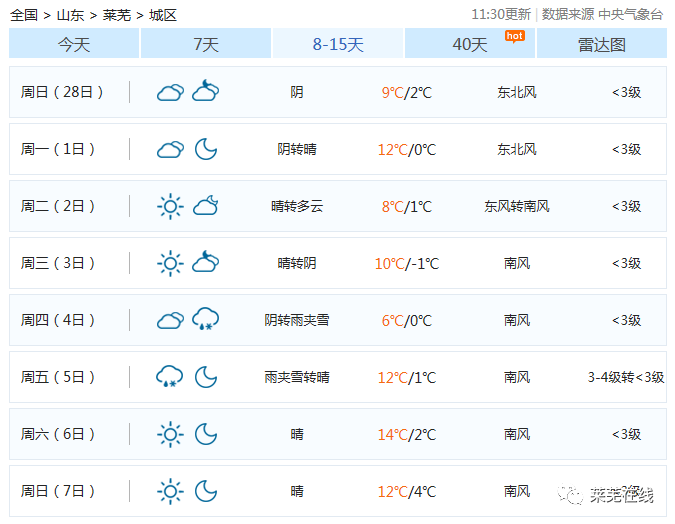The image size is (675, 524).
Task: Click the sleet icon for 周五 5日 daytime
Action: pos(170,376)
